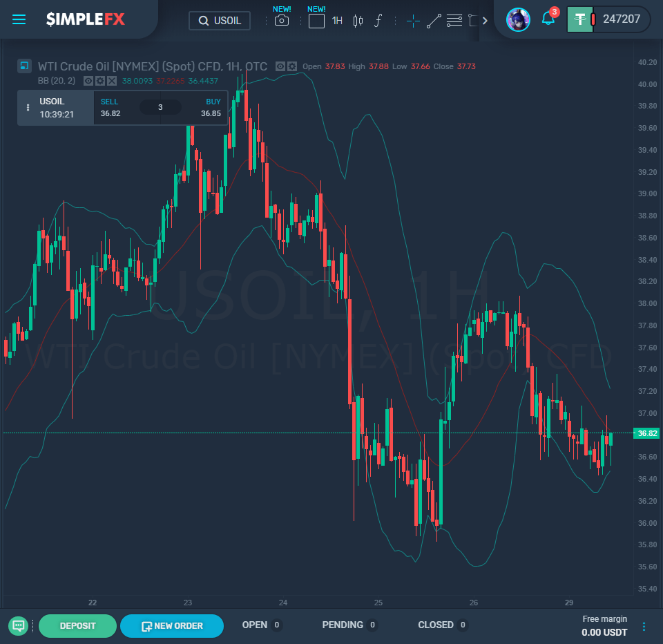Screen dimensions: 663x644
Task: Open the hamburger navigation menu
Action: pos(19,19)
